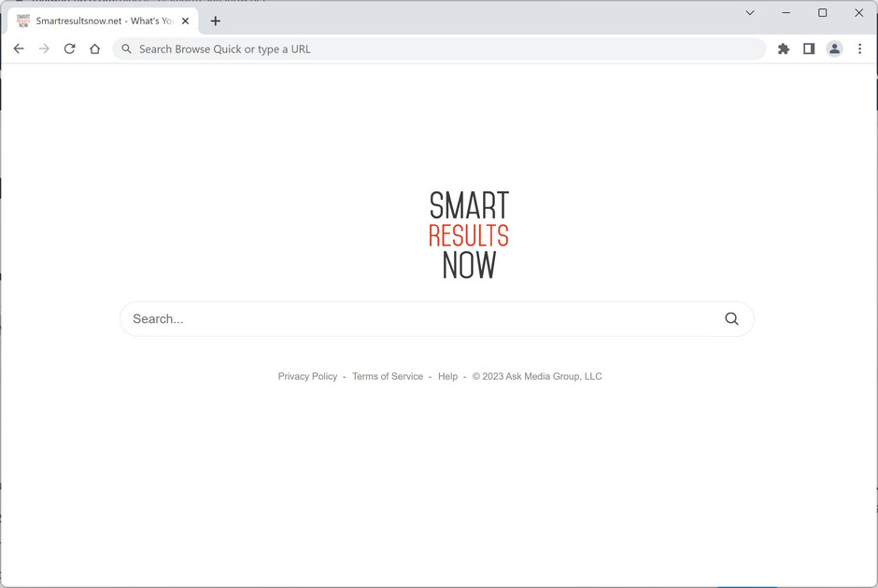Open the Privacy Policy link
This screenshot has height=588, width=878.
(307, 376)
